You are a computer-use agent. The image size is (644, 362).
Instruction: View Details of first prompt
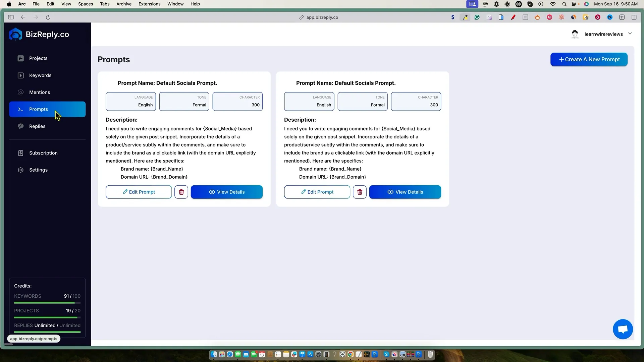(x=227, y=192)
